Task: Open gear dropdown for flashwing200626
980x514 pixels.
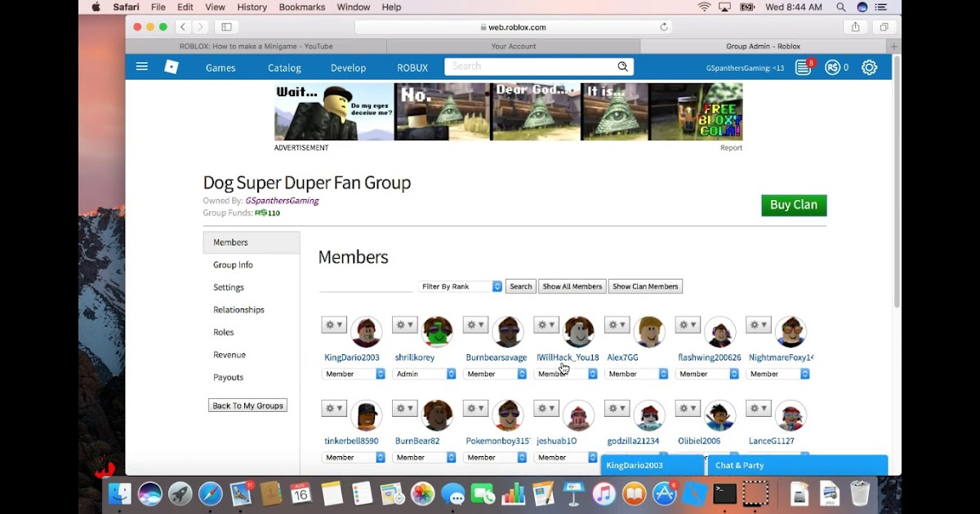Action: [x=688, y=325]
